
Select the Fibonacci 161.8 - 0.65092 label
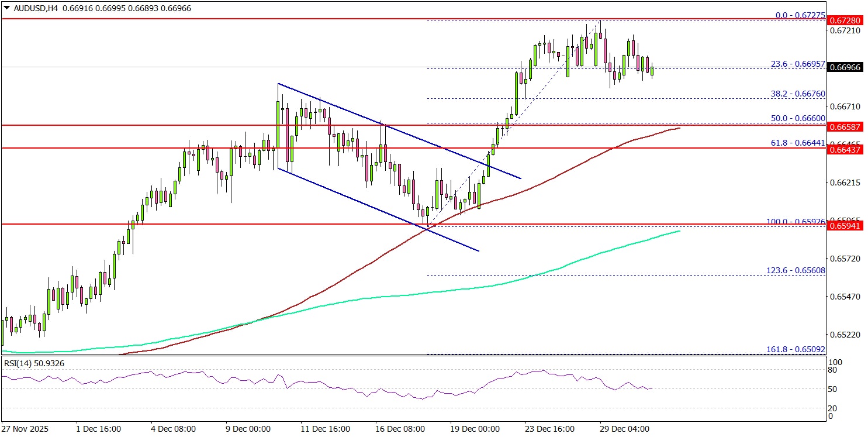[795, 349]
